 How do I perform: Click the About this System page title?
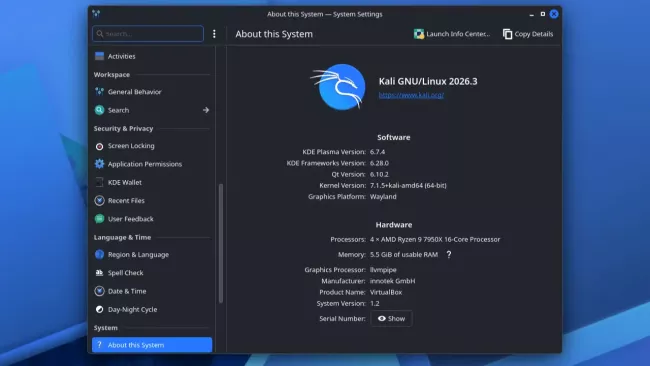[x=274, y=34]
